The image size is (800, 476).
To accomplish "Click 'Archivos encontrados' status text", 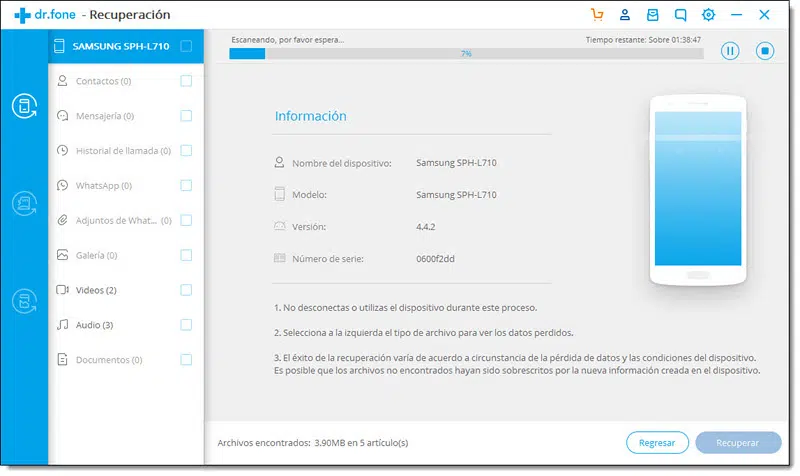I will [313, 443].
